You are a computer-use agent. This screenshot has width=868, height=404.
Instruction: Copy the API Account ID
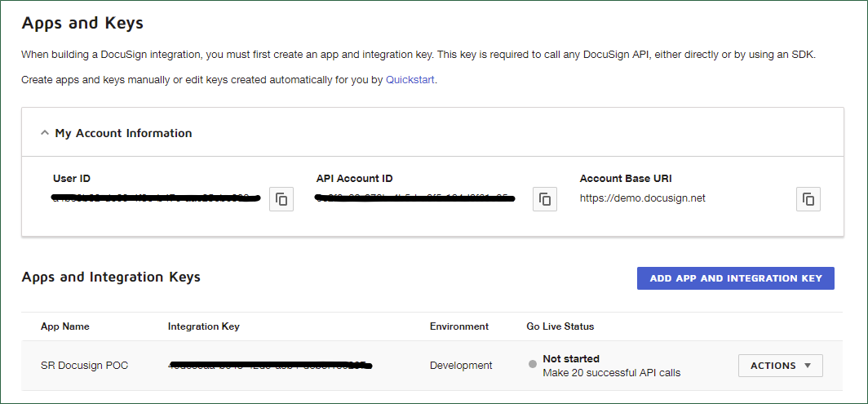tap(545, 199)
